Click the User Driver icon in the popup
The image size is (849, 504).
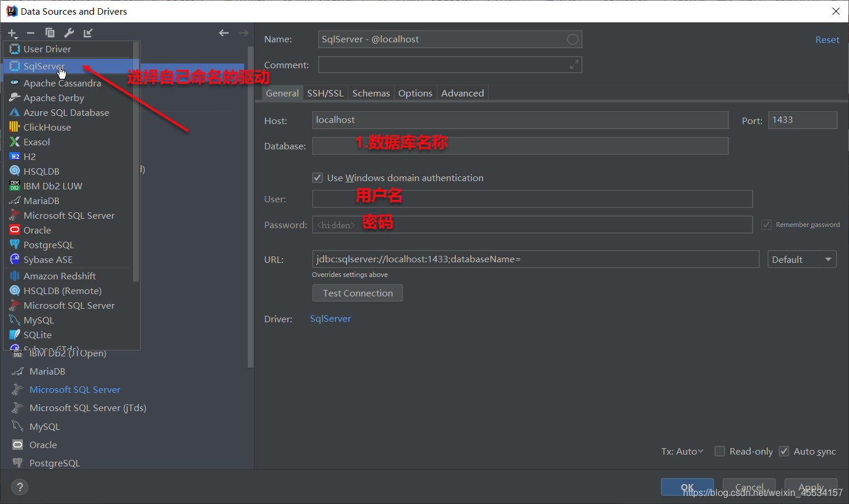[x=15, y=49]
